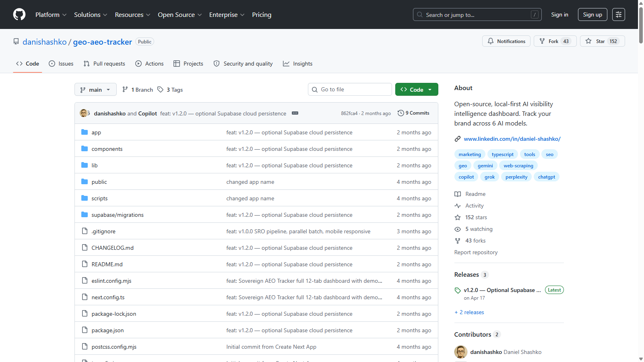Image resolution: width=644 pixels, height=362 pixels.
Task: Expand the Resources menu
Action: (x=132, y=14)
